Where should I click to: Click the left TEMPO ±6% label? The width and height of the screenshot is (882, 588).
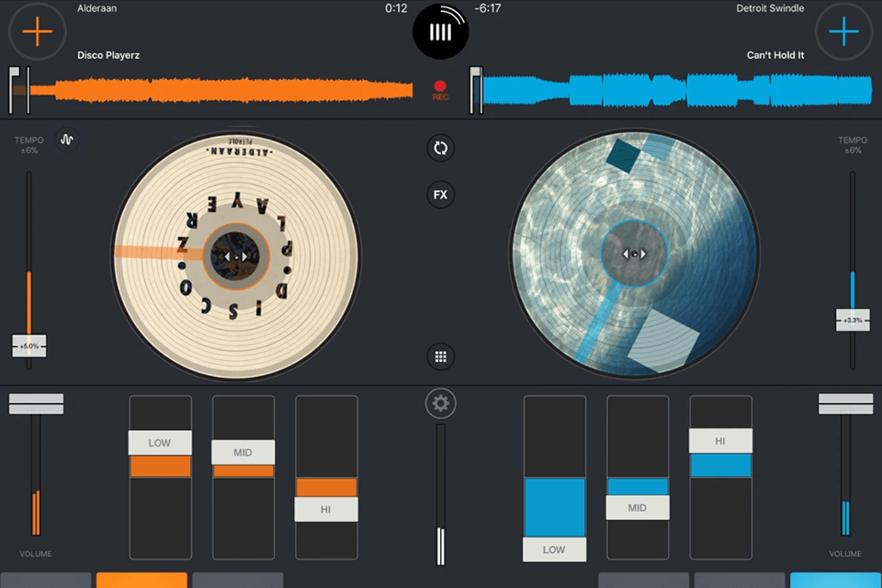[29, 145]
